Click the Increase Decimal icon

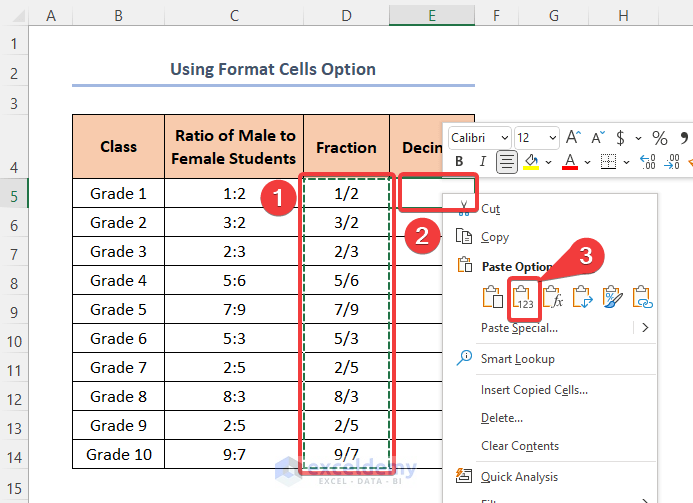pos(647,161)
